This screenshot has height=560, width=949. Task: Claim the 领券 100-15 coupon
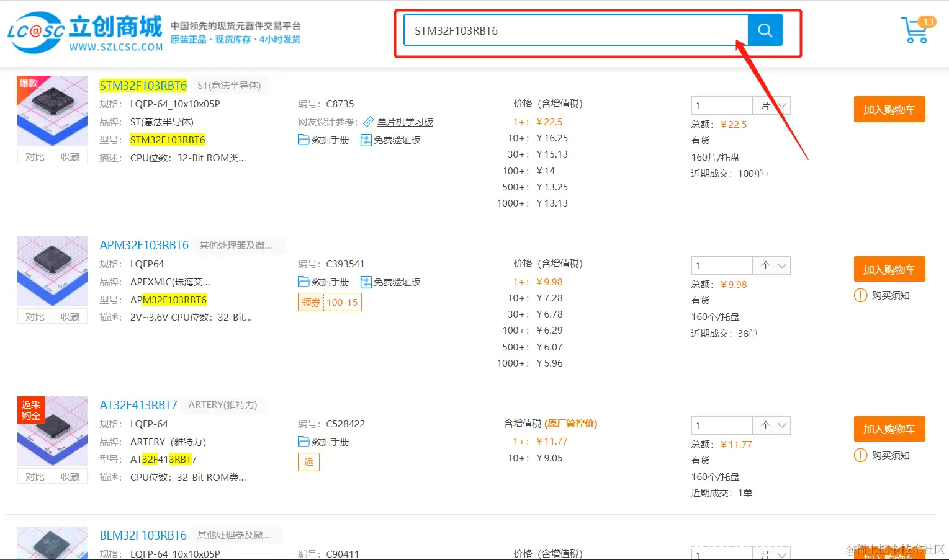point(330,303)
